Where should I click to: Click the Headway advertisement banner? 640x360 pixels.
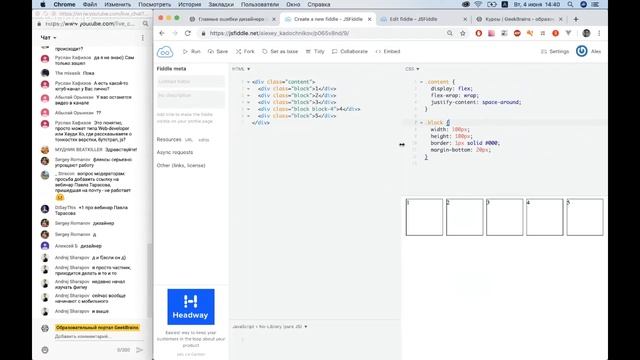coord(191,307)
